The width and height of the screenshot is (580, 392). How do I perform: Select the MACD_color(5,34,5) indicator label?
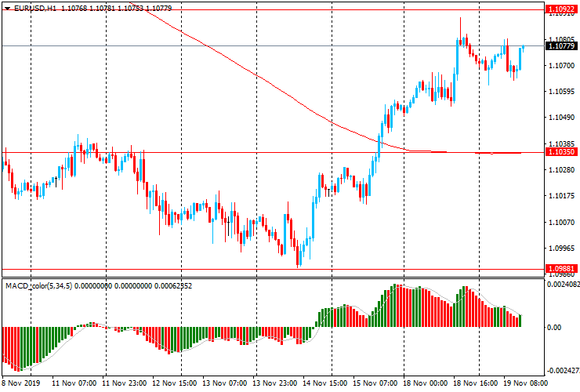coord(39,285)
